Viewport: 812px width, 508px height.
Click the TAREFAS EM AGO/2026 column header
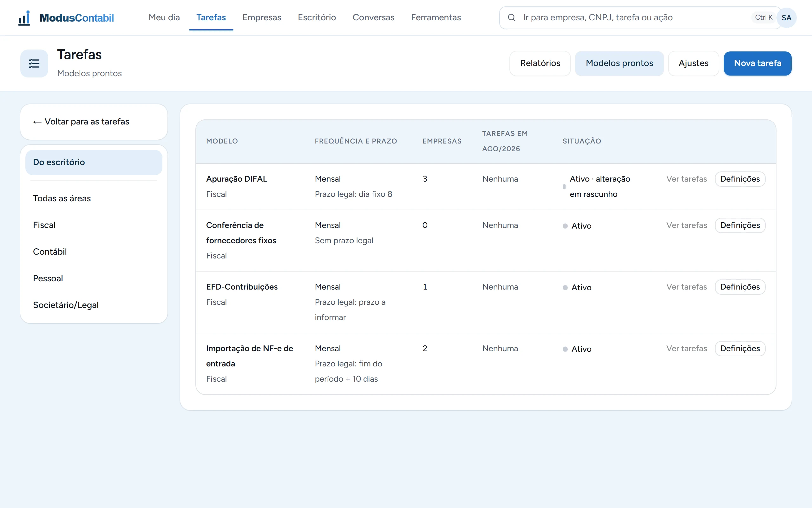(505, 141)
